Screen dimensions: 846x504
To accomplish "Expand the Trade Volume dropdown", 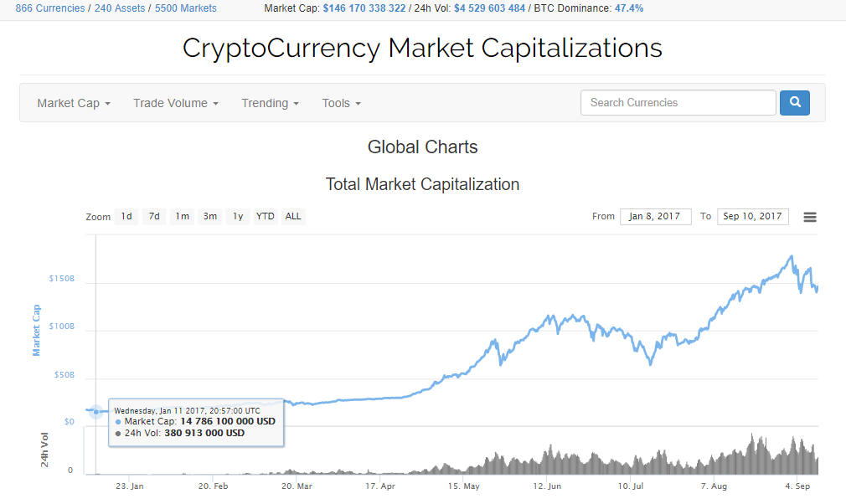I will tap(175, 103).
